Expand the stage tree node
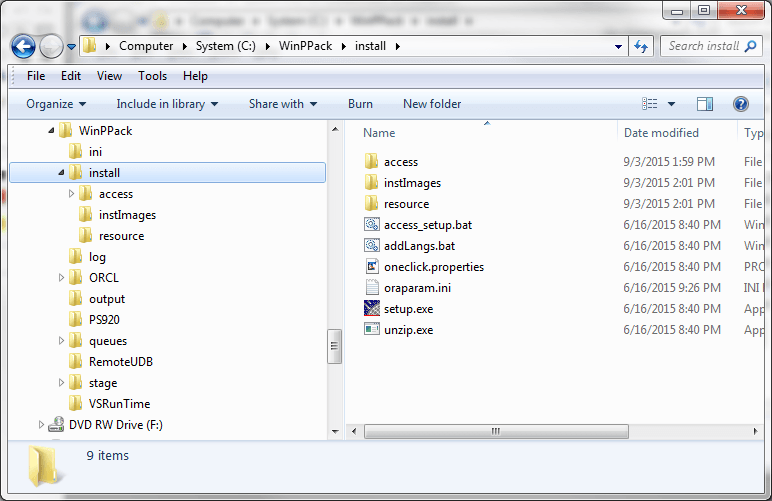The height and width of the screenshot is (501, 772). [x=61, y=382]
